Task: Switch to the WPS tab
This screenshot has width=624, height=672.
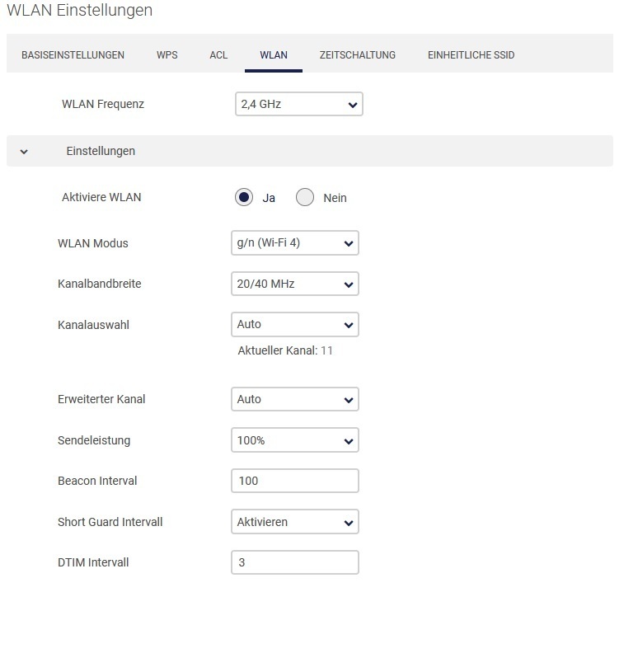Action: pos(167,55)
